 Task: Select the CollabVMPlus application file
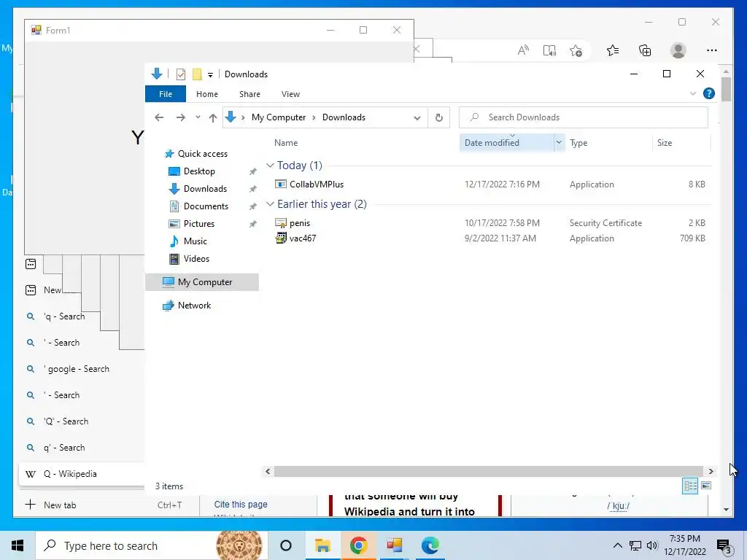(x=317, y=184)
